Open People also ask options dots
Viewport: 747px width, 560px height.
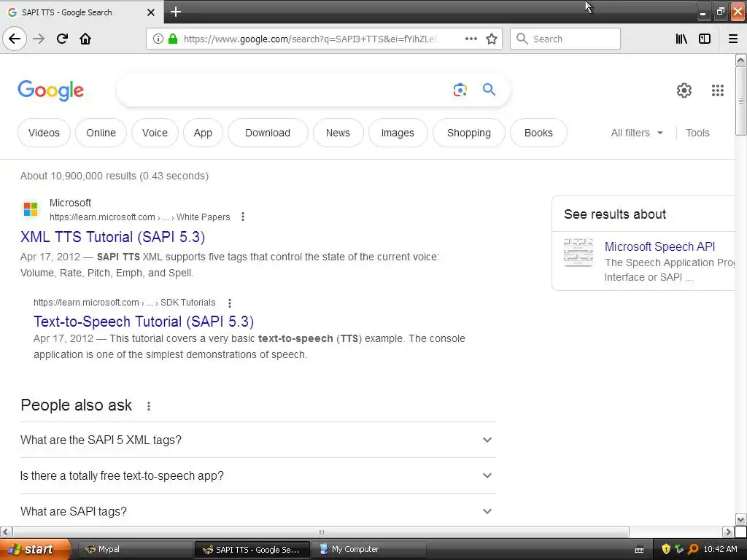click(x=149, y=405)
